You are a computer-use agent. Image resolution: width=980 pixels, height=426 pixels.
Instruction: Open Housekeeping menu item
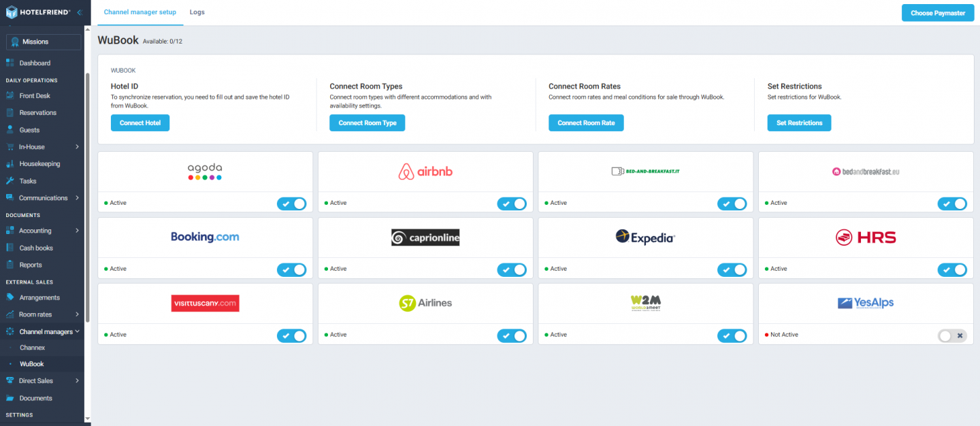[39, 163]
